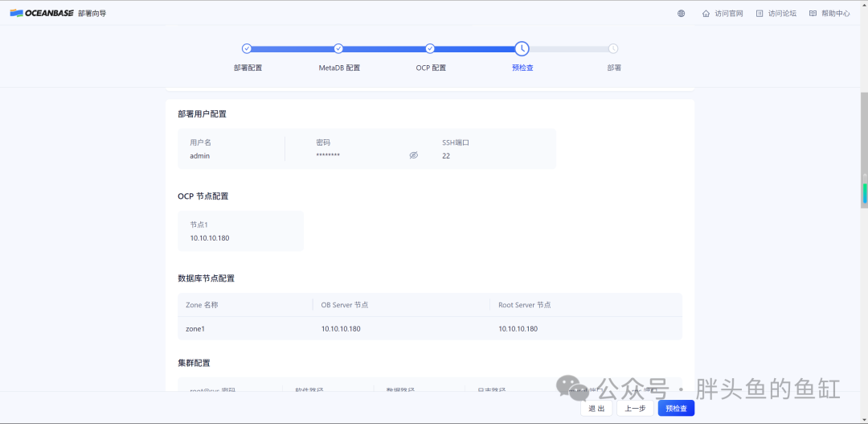Click the 预检查 button

(676, 409)
